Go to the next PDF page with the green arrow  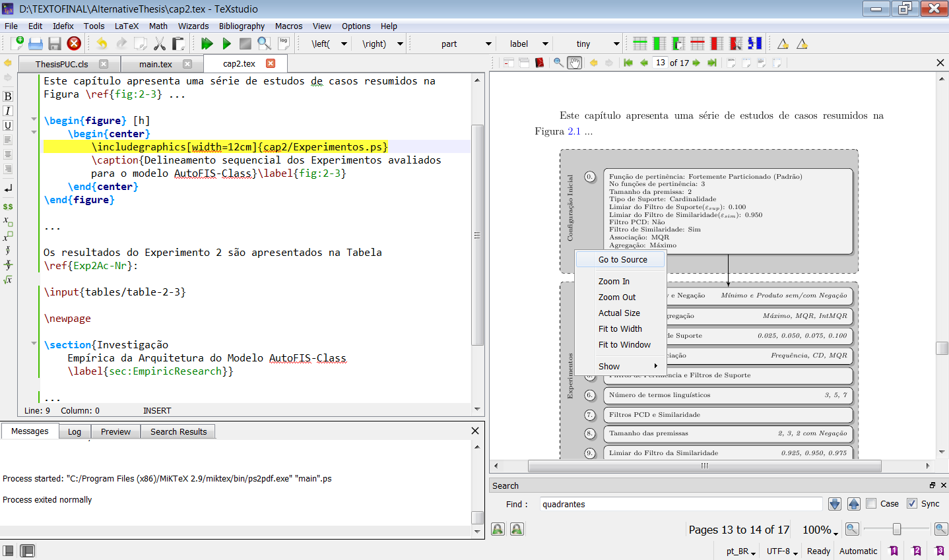click(x=696, y=63)
